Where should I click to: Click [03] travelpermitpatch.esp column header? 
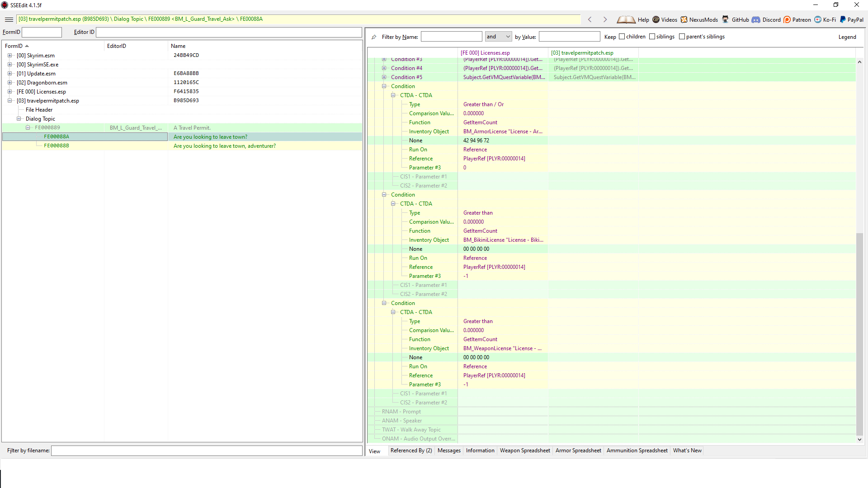click(x=593, y=53)
